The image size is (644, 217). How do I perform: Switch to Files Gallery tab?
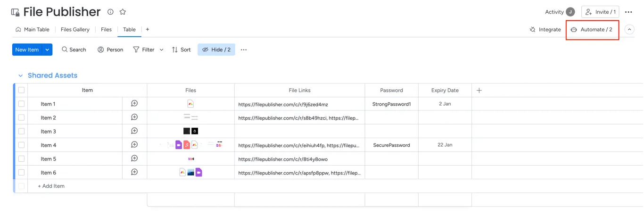[75, 29]
